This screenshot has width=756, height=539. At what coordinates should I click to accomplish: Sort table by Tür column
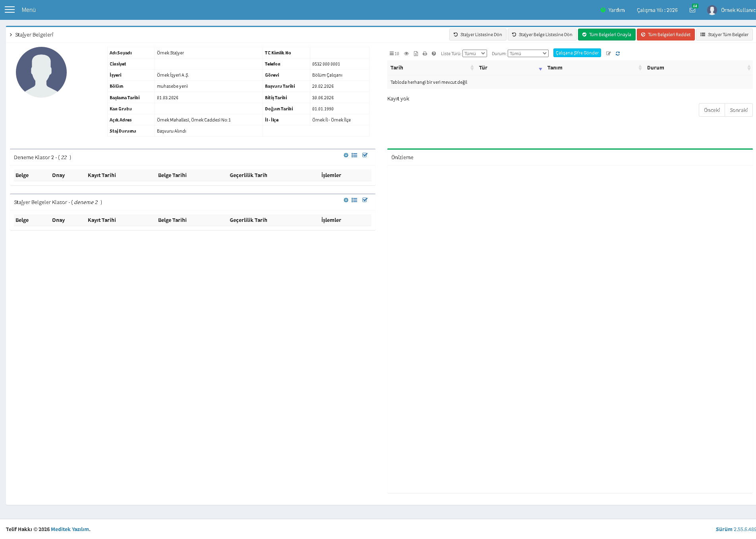point(510,68)
